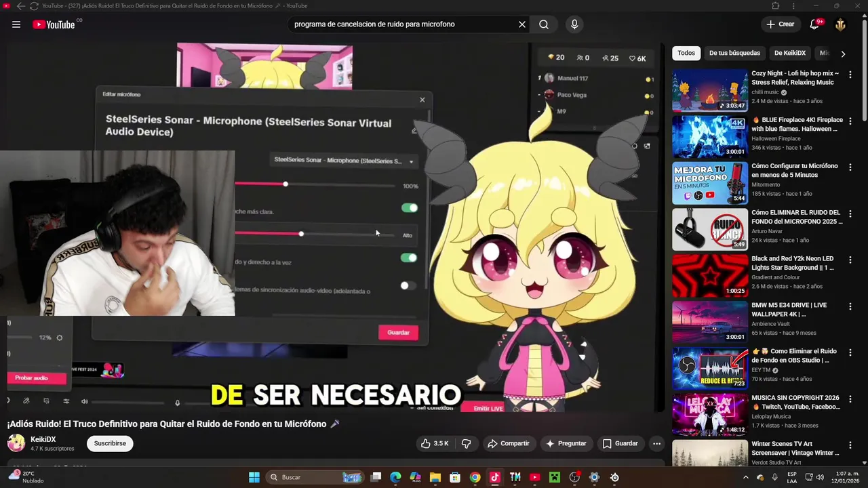Open the Windows Start menu
The image size is (868, 488).
pos(254,477)
